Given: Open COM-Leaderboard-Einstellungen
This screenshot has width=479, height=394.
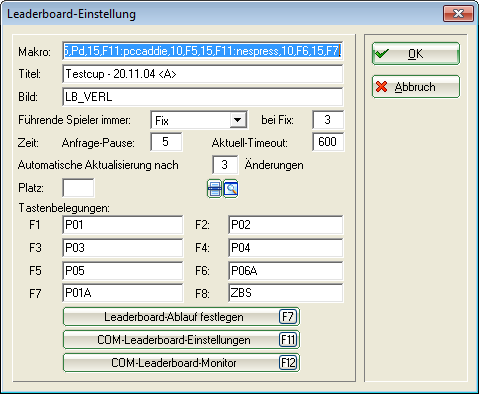Looking at the screenshot, I should (181, 340).
